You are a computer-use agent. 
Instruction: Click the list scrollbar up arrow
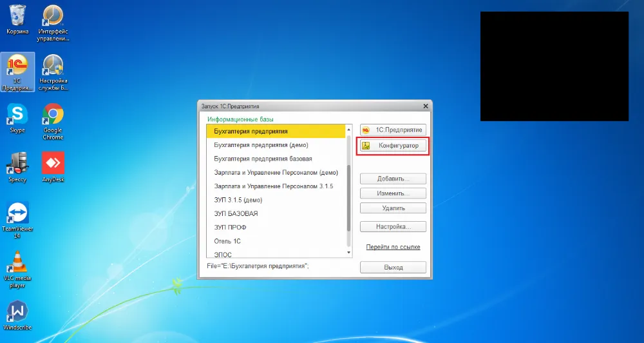(x=349, y=129)
